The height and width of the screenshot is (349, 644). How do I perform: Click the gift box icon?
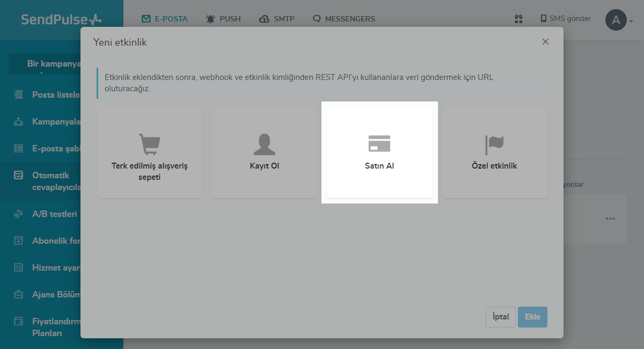[x=518, y=19]
